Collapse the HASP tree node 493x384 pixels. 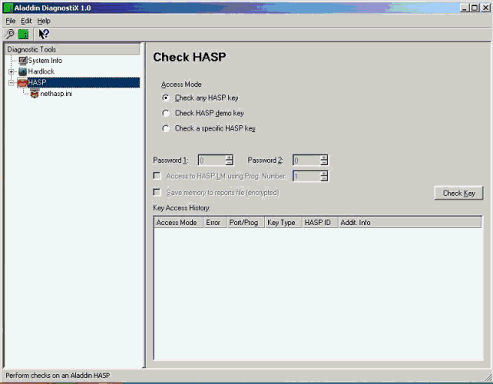[x=11, y=83]
